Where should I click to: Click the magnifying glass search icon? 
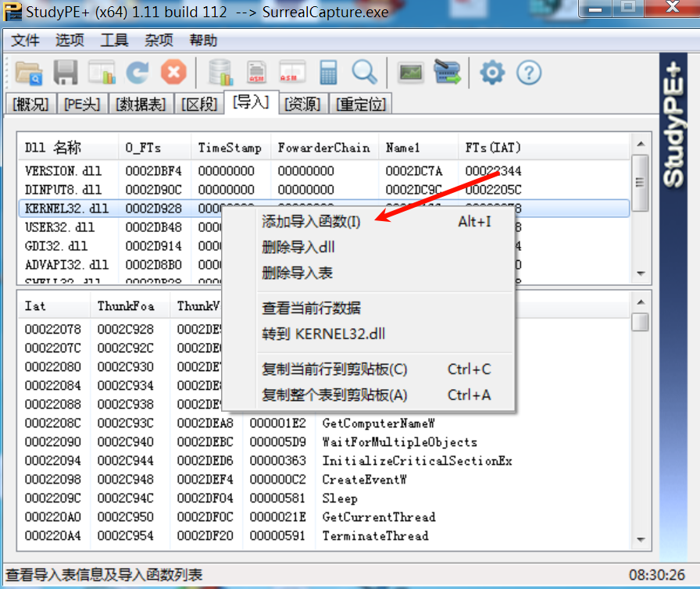(x=364, y=73)
